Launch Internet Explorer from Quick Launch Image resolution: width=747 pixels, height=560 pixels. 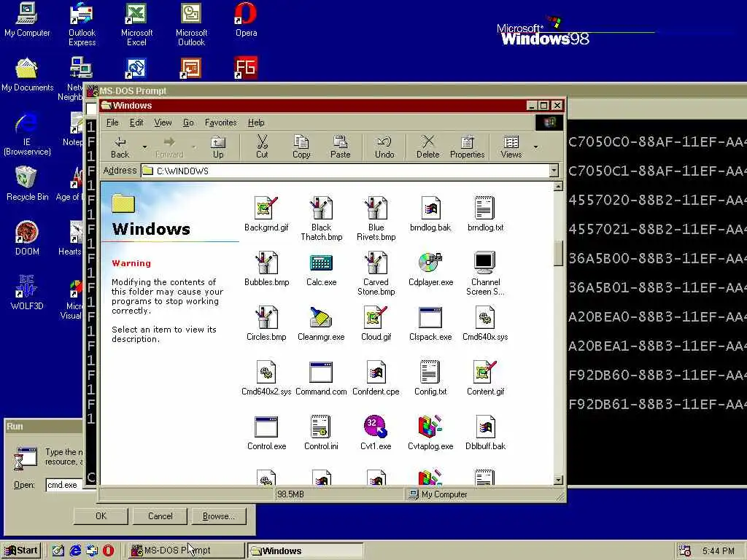75,551
